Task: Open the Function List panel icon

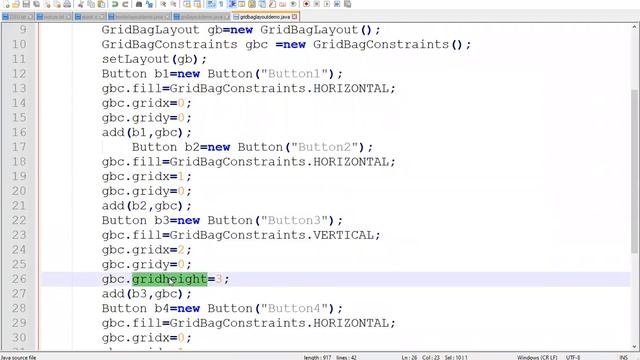Action: 273,4
